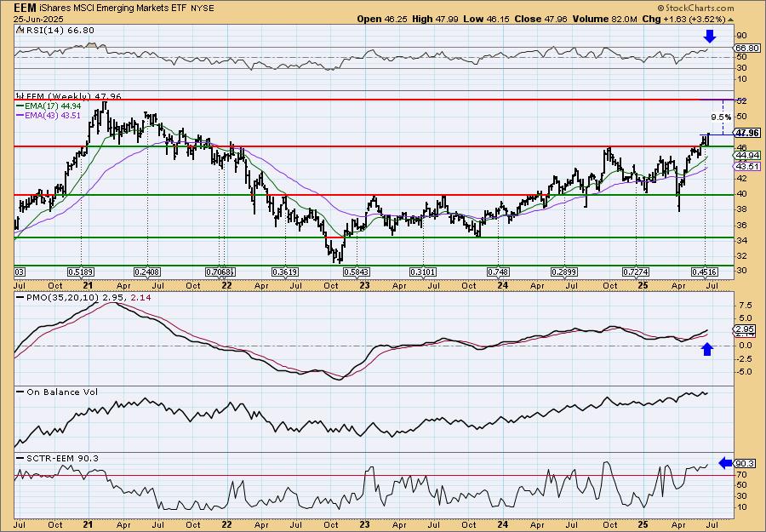Click the 0.3619 cycle value box
The height and width of the screenshot is (532, 766).
point(285,272)
